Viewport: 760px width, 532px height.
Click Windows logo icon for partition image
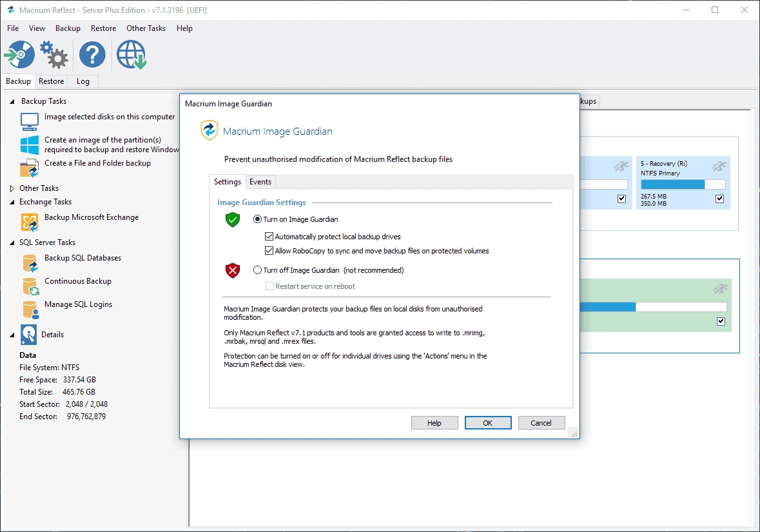click(x=30, y=145)
